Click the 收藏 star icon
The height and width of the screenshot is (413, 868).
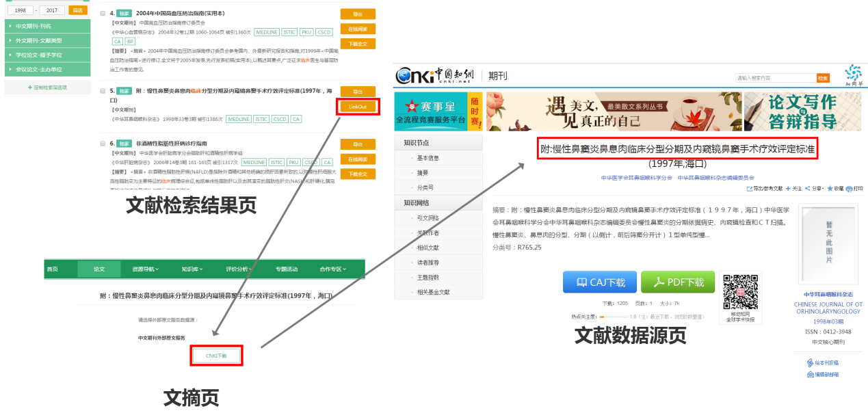click(x=830, y=189)
